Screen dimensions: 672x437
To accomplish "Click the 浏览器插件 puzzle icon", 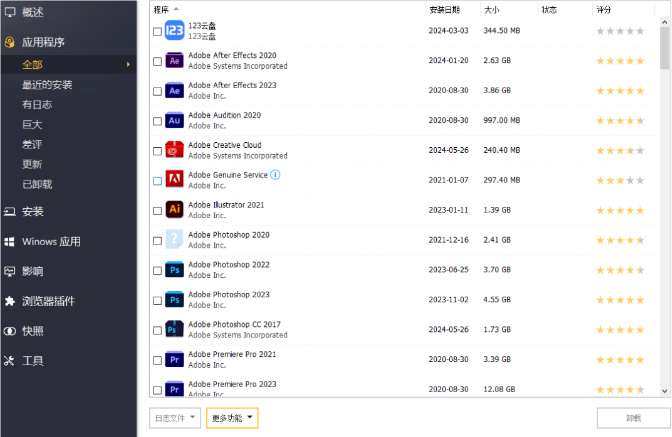I will pos(10,301).
